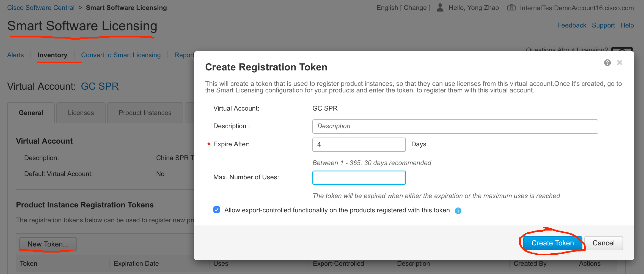The height and width of the screenshot is (274, 644).
Task: Click the Hello, Yong Zhao greeting
Action: (x=474, y=8)
